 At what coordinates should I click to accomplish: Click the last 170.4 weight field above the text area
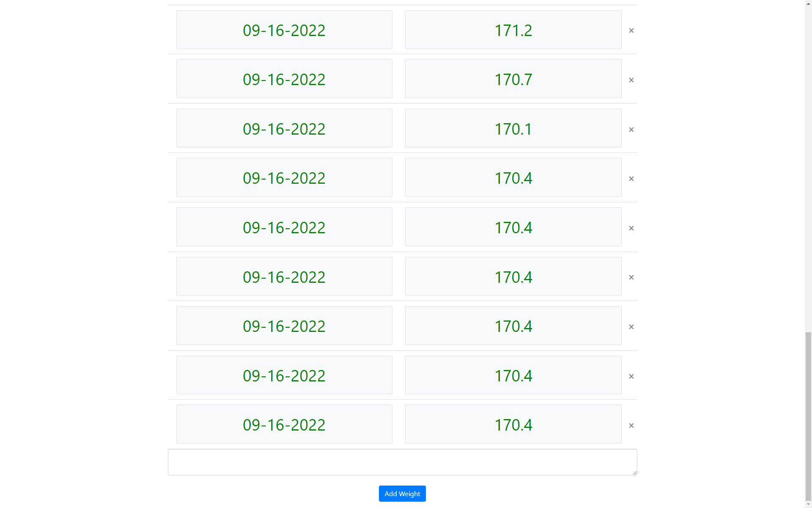coord(513,424)
